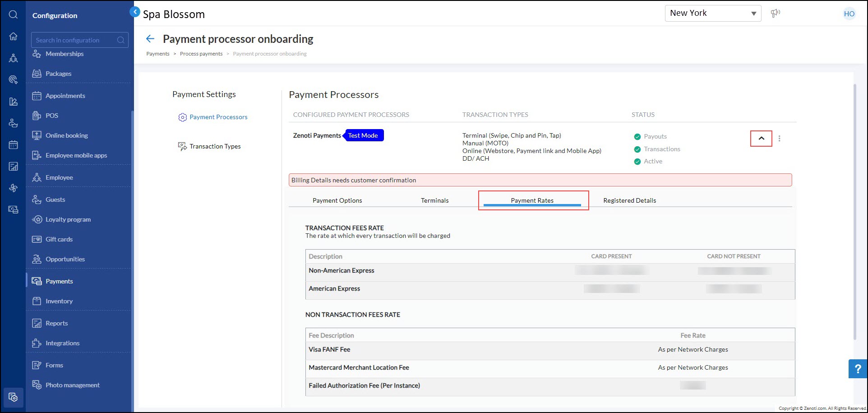This screenshot has width=868, height=413.
Task: Click the Loyalty program sidebar icon
Action: point(37,219)
